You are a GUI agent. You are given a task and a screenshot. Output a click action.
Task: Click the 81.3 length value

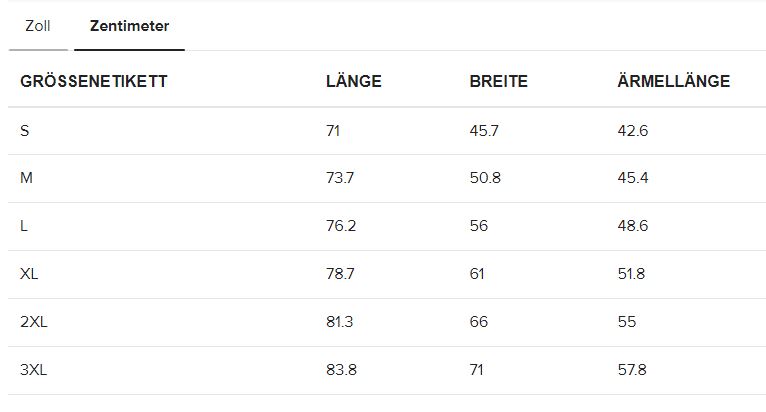coord(340,322)
